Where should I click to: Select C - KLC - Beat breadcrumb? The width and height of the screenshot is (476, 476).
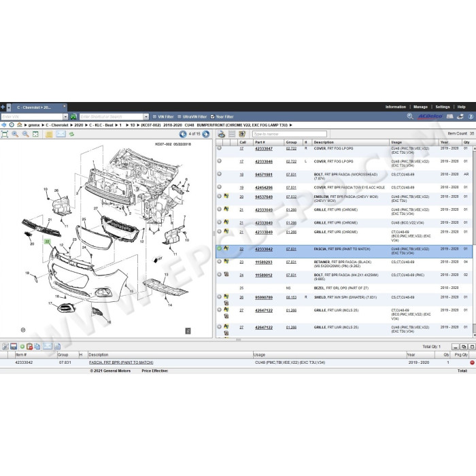click(x=101, y=125)
